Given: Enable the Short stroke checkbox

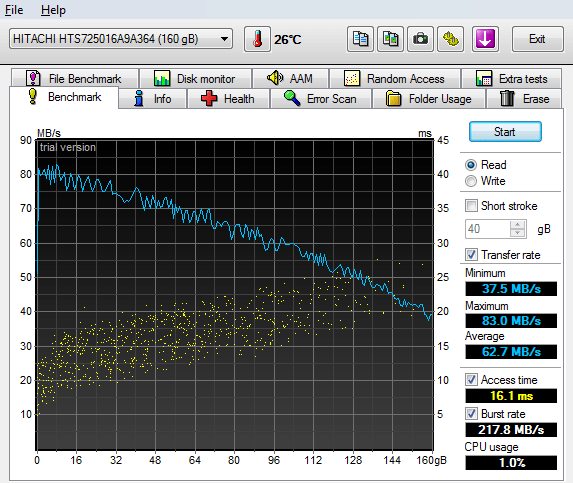Looking at the screenshot, I should tap(471, 206).
